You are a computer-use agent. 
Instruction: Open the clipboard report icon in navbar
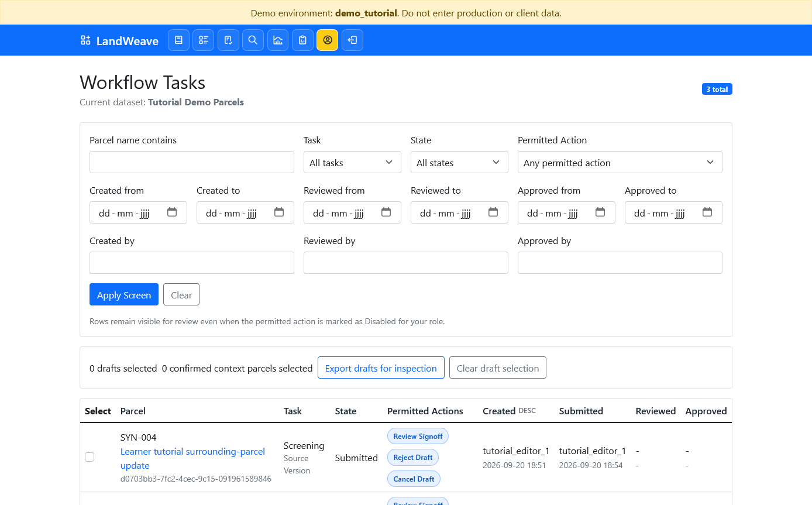302,40
